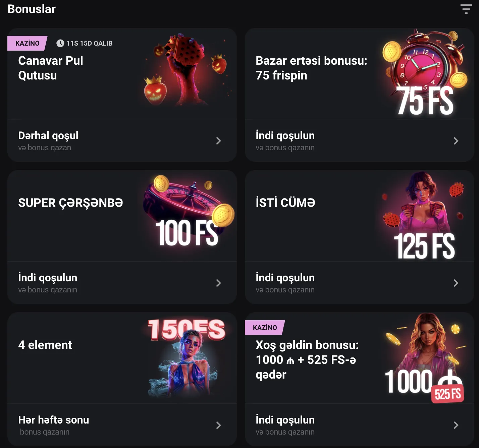Click the monster hand strawberry image
Viewport: 479px width, 448px height.
pyautogui.click(x=187, y=70)
